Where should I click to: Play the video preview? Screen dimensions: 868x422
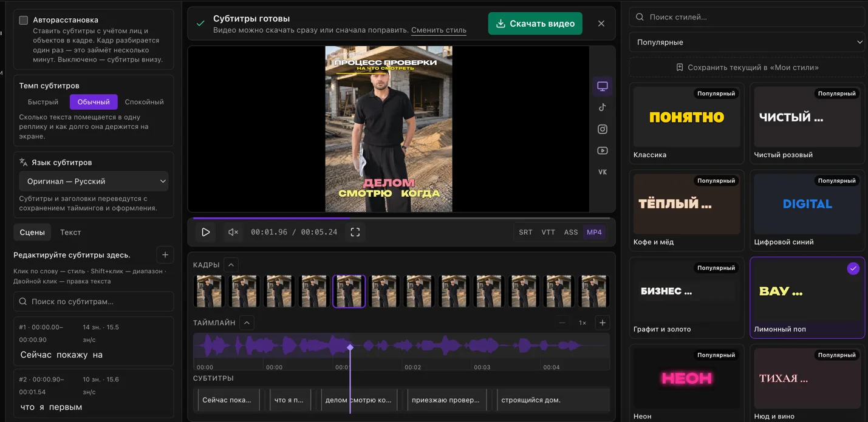coord(206,232)
